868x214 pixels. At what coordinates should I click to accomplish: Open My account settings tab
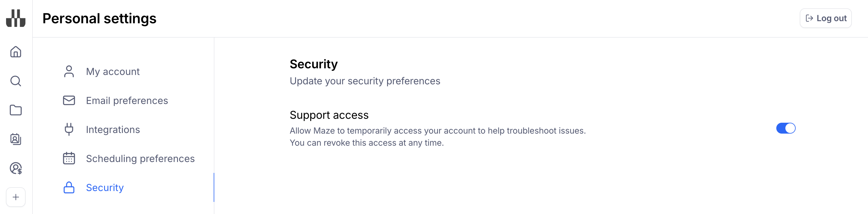click(x=113, y=72)
